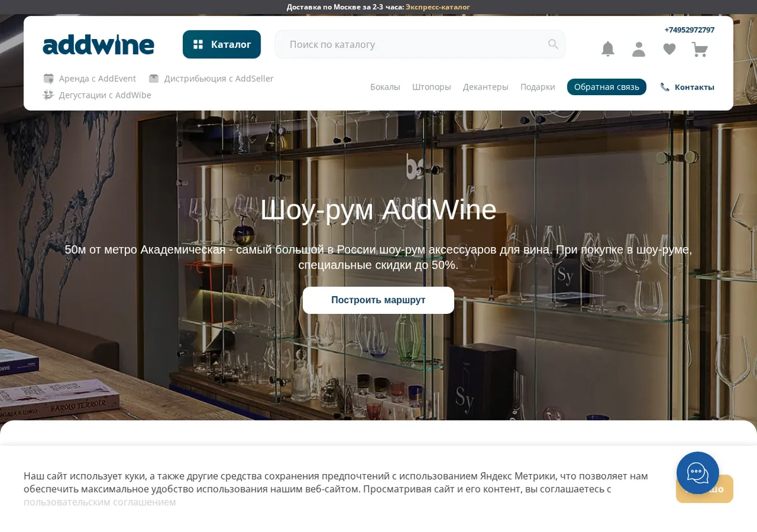Open the Каталог menu button

pos(221,44)
